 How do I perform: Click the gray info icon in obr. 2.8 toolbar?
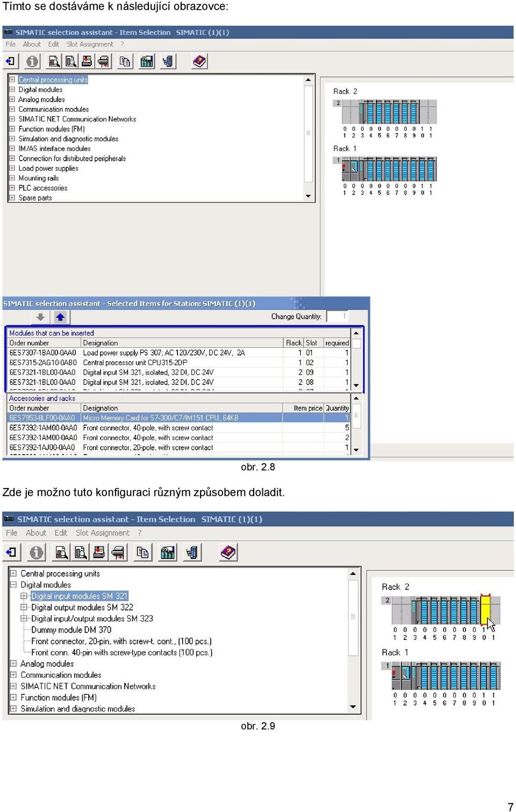coord(32,61)
